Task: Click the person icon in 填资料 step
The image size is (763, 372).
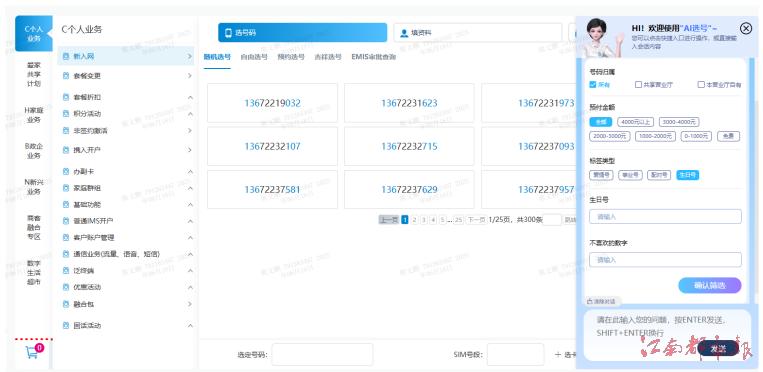Action: [403, 33]
